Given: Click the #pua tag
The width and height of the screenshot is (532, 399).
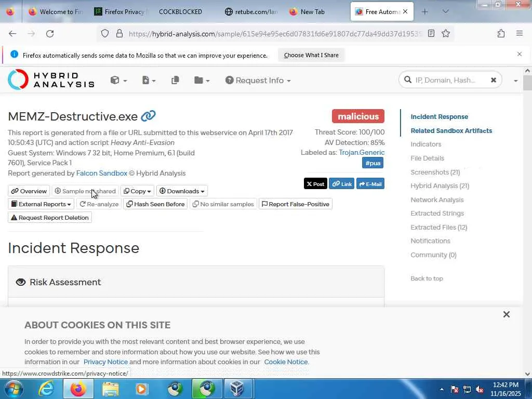Looking at the screenshot, I should click(x=373, y=163).
